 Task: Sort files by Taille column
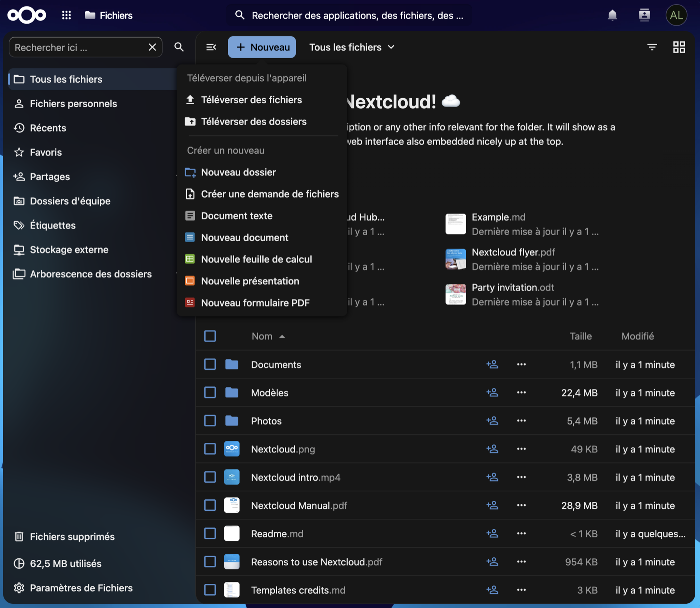pos(581,336)
